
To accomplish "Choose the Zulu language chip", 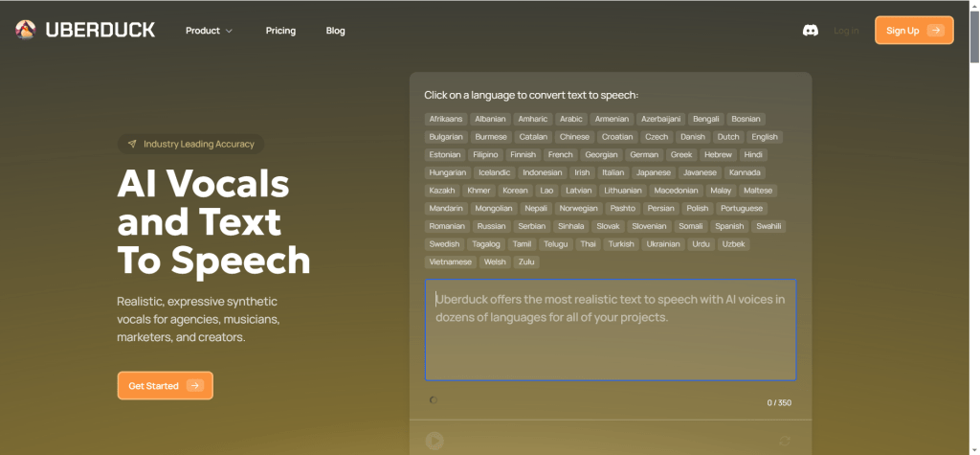I will point(526,262).
